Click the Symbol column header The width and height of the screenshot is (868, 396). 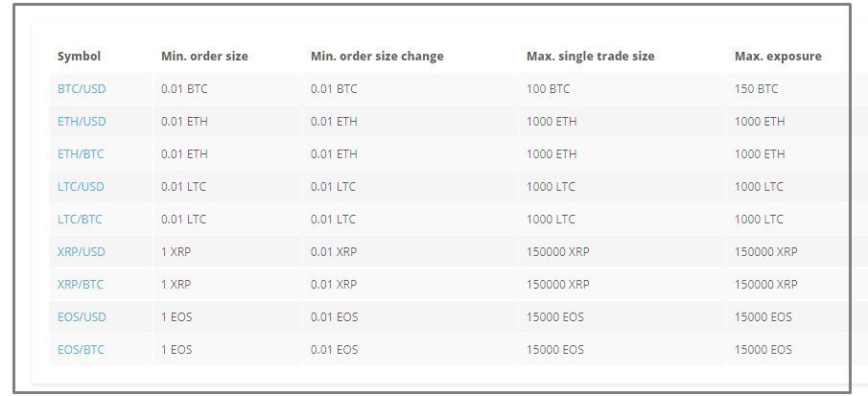point(80,56)
